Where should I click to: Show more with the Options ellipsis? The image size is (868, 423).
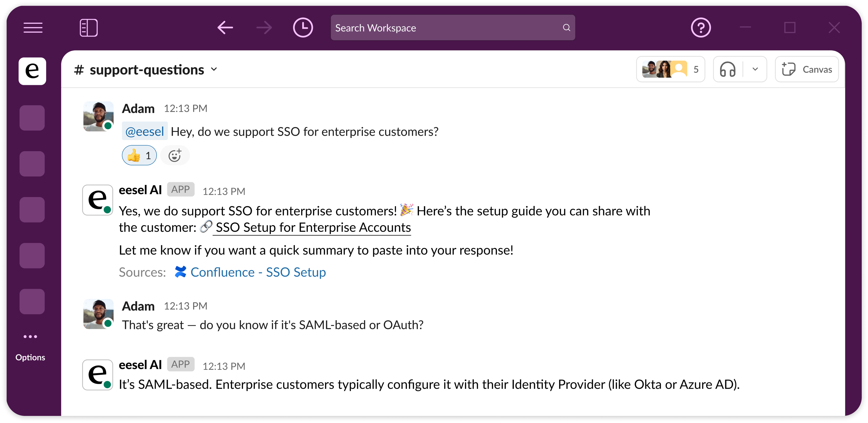pyautogui.click(x=30, y=337)
